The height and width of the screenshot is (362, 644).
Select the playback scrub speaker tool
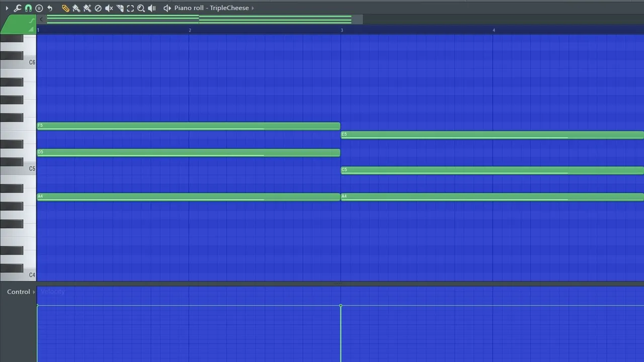coord(152,8)
